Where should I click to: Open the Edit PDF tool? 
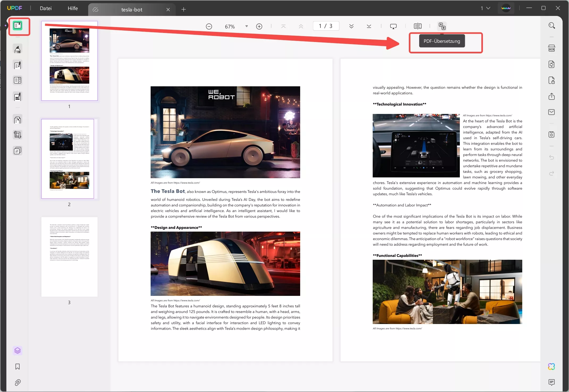tap(18, 65)
